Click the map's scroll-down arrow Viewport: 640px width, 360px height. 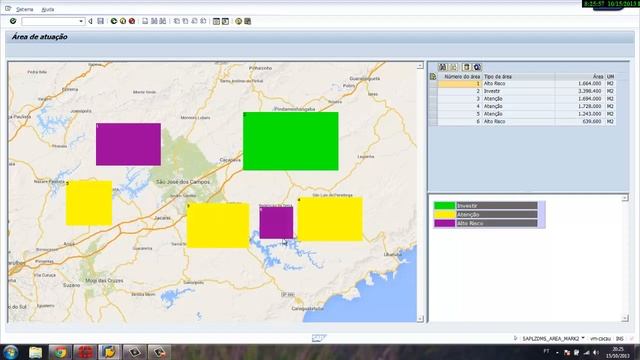point(420,318)
